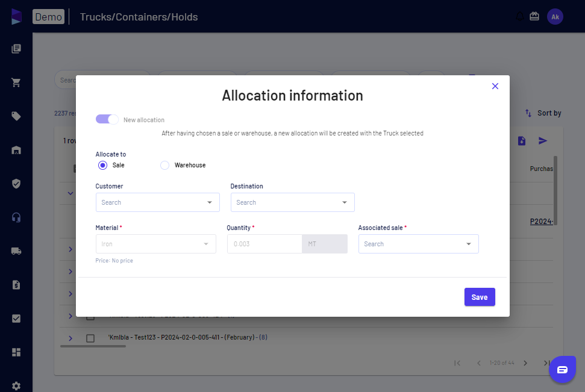Go to the last page
This screenshot has width=585, height=392.
point(546,363)
